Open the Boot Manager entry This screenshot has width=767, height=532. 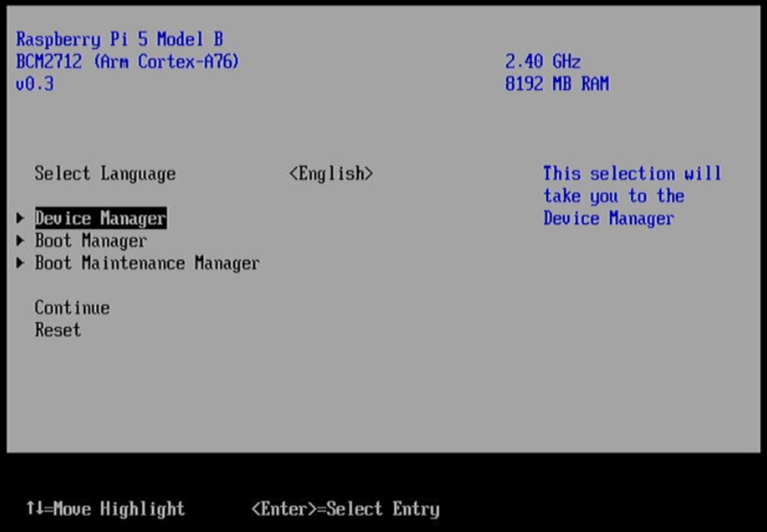(90, 241)
